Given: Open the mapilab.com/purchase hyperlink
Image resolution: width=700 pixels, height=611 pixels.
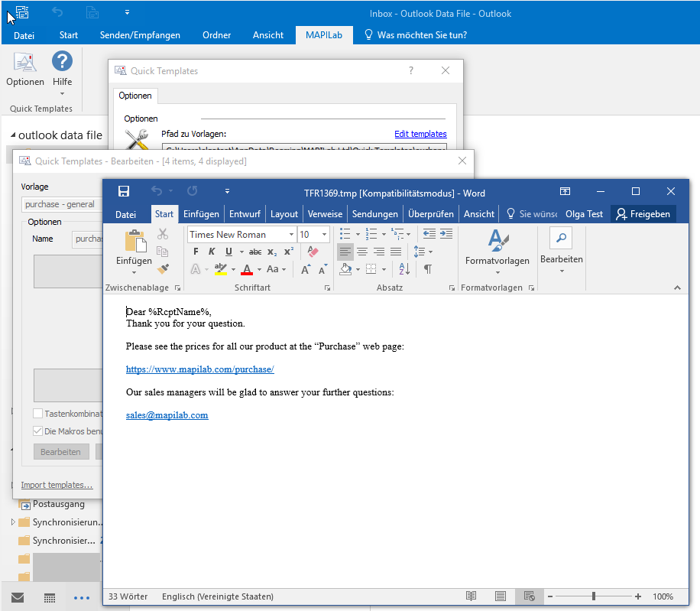Looking at the screenshot, I should pos(200,369).
